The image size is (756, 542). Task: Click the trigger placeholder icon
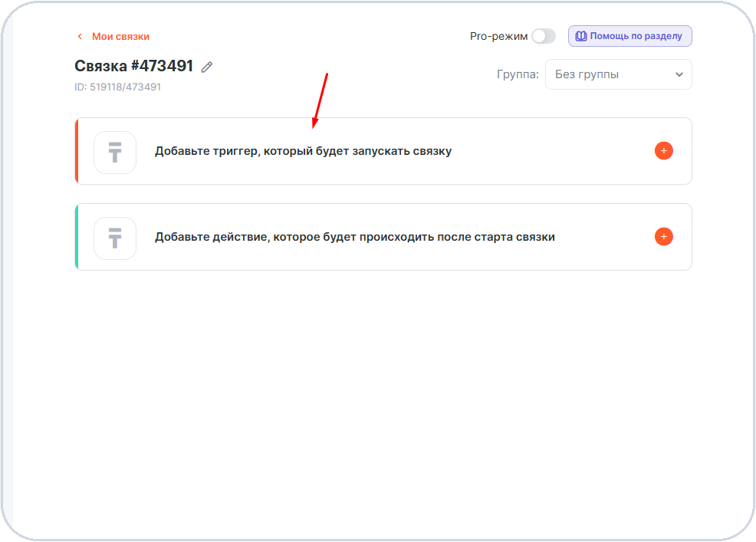click(115, 153)
